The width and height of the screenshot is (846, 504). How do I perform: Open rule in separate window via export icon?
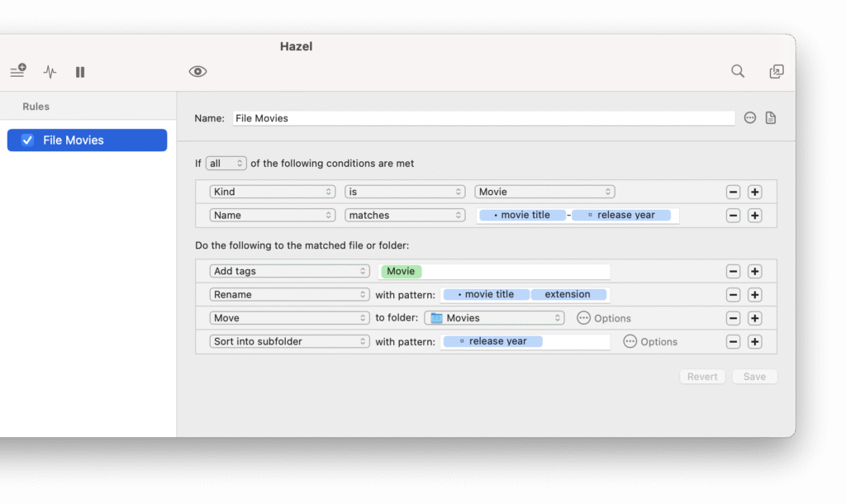(x=777, y=72)
